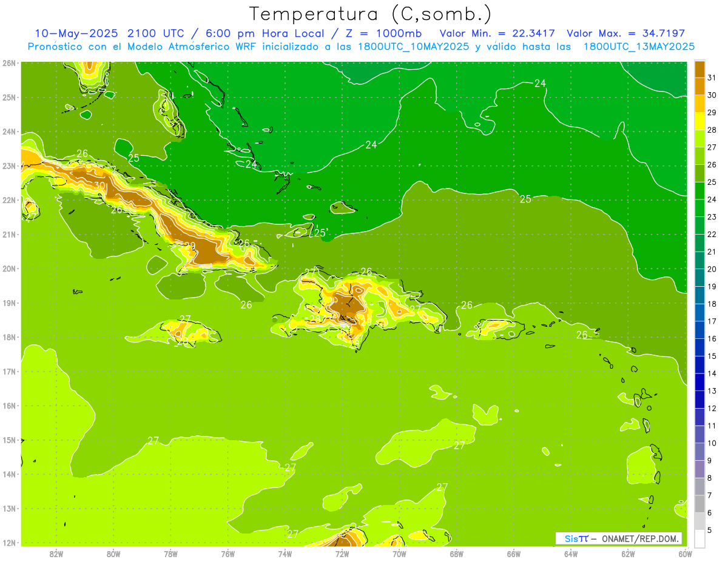This screenshot has height=562, width=728.
Task: Click the 78W longitude axis label
Action: click(x=170, y=554)
